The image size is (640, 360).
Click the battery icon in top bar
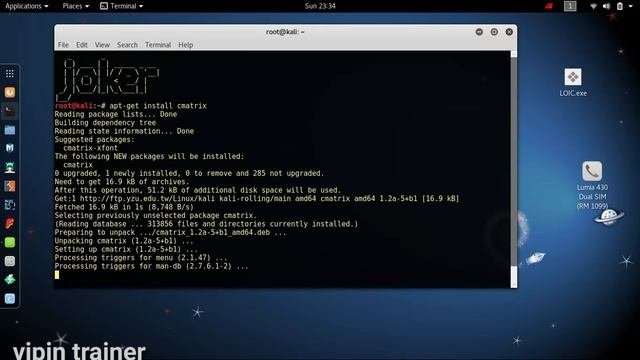(620, 6)
